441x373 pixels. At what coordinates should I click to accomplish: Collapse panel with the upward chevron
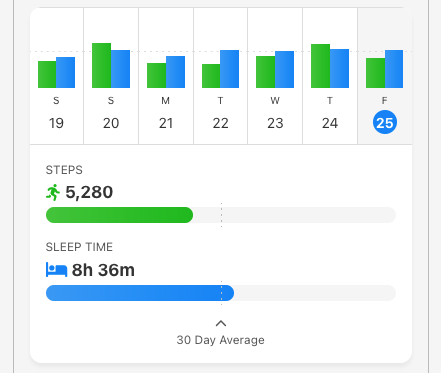(221, 323)
